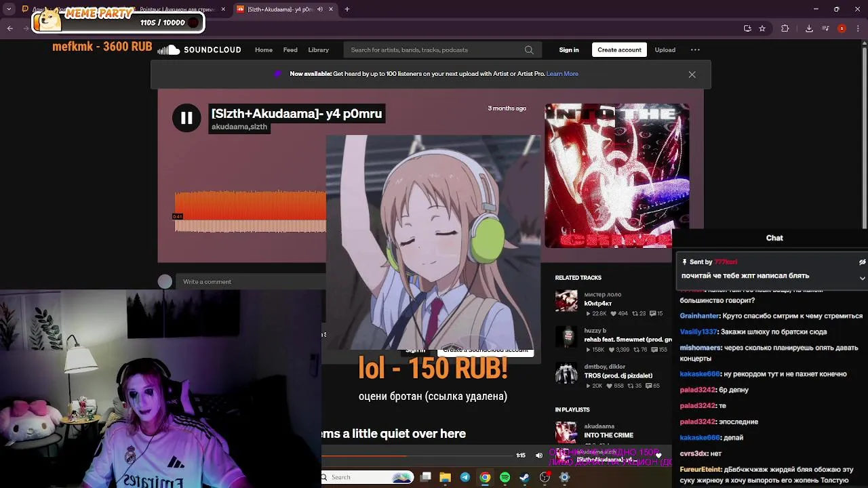Image resolution: width=868 pixels, height=488 pixels.
Task: Open related track TROS (prod. dj pizdalet)
Action: (x=618, y=375)
